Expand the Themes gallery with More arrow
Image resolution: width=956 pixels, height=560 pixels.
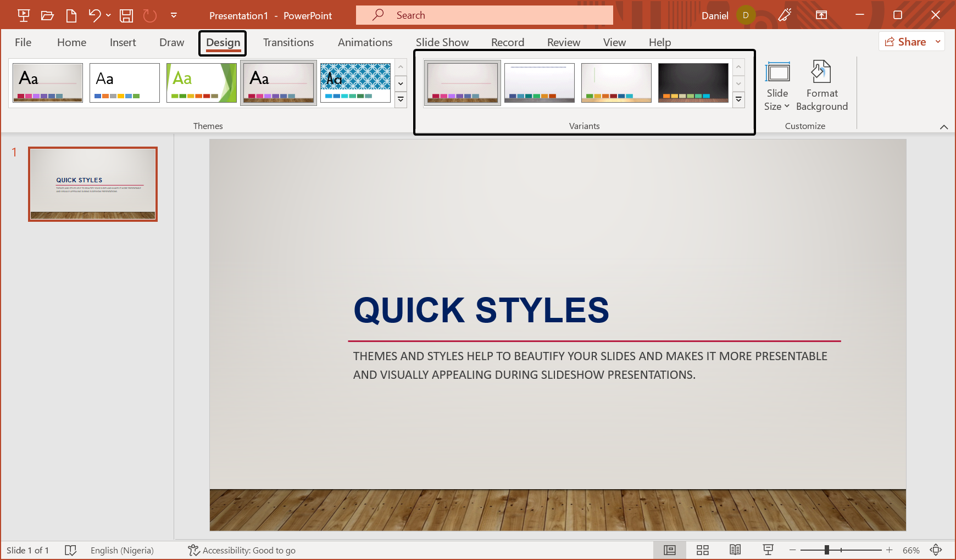click(x=401, y=99)
